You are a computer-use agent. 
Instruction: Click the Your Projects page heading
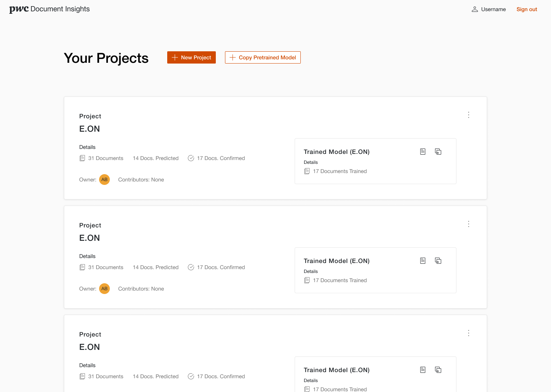click(106, 58)
